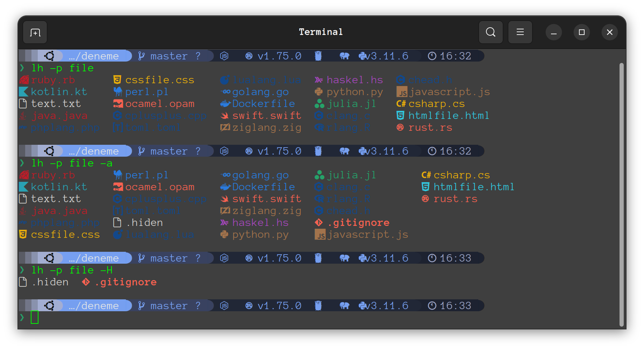Click the Haskell icon beside haskel.hs in first listing

tap(319, 80)
